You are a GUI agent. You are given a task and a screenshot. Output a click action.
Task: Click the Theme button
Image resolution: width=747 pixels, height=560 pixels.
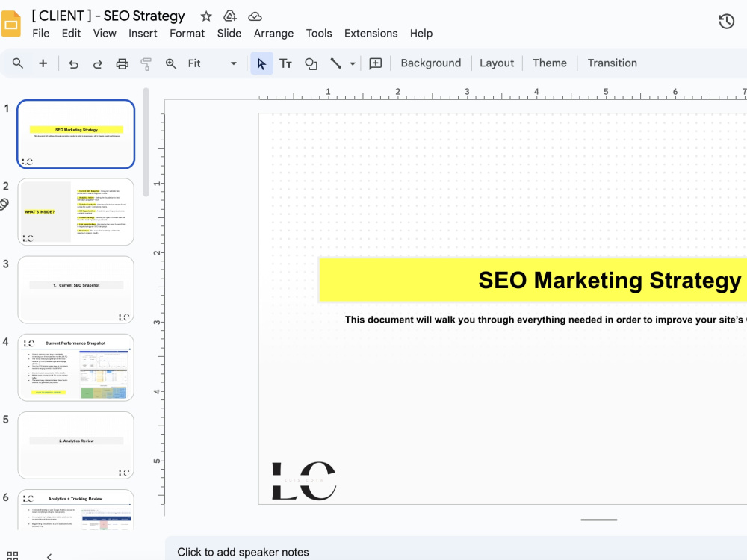click(x=550, y=63)
